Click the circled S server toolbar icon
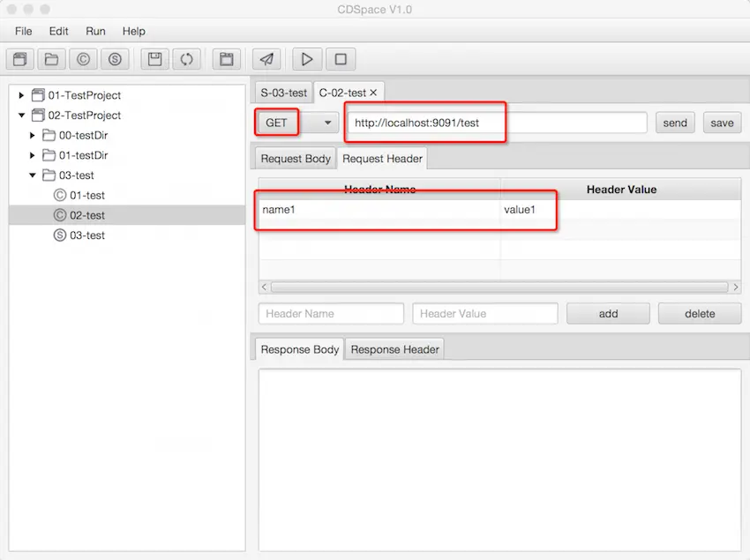 coord(115,59)
